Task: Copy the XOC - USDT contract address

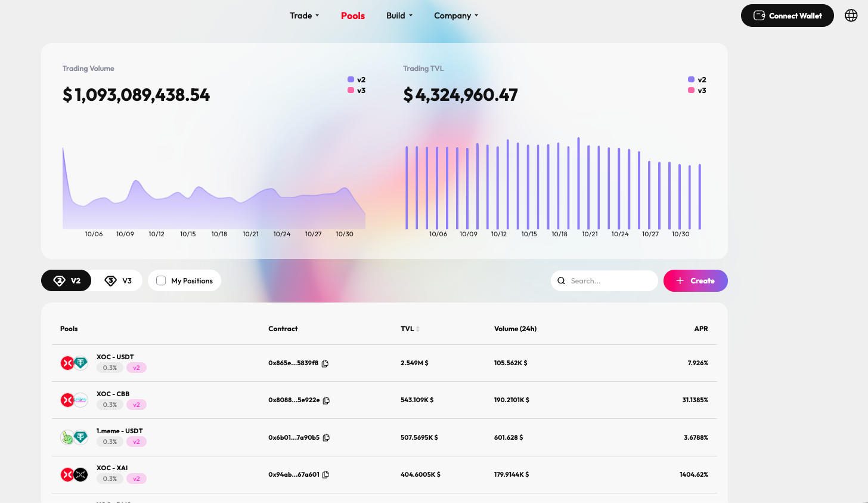Action: pyautogui.click(x=325, y=363)
